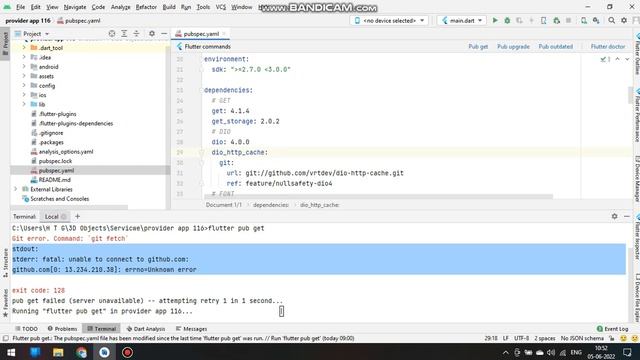Open the device selector dropdown

389,20
